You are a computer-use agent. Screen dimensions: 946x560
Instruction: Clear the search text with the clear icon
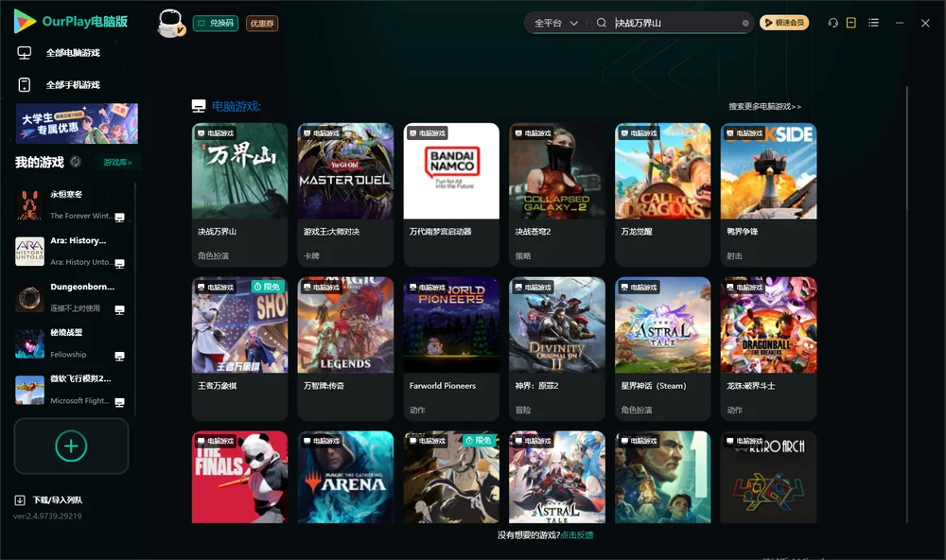(745, 23)
